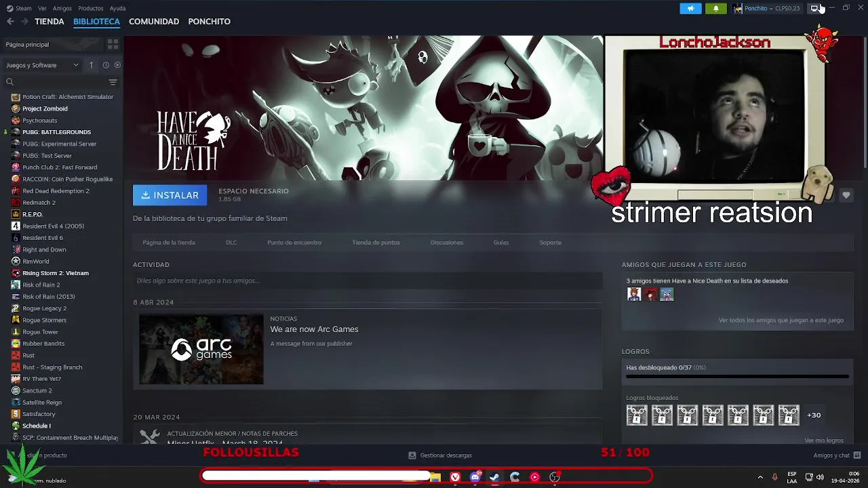This screenshot has height=488, width=868.
Task: Open the Amigos menu
Action: click(62, 8)
